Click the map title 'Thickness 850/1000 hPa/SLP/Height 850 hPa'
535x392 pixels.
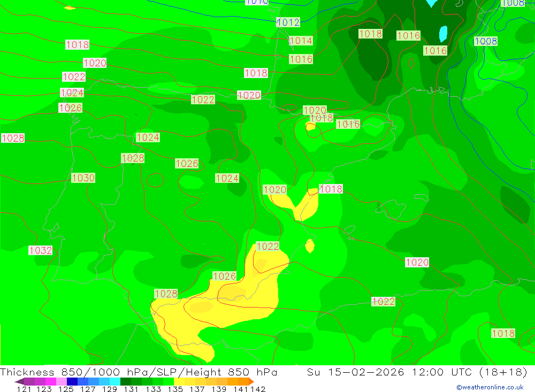139,372
